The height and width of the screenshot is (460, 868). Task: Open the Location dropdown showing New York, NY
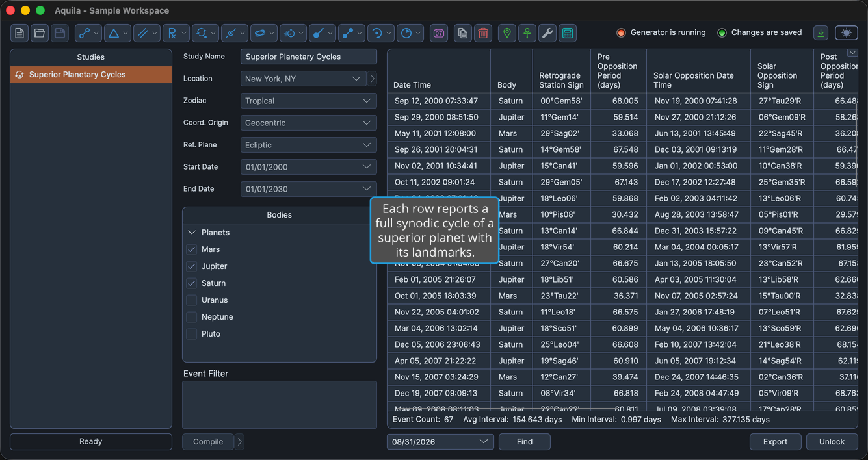point(304,79)
